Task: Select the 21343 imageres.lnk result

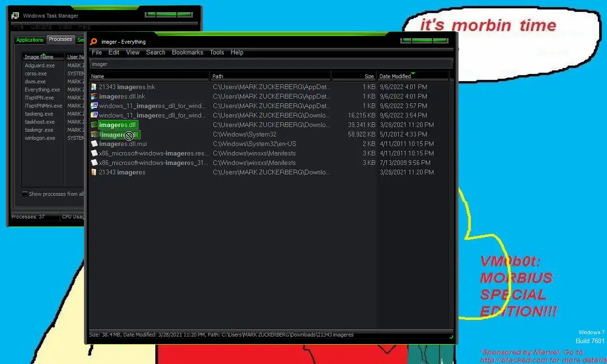Action: pos(127,87)
